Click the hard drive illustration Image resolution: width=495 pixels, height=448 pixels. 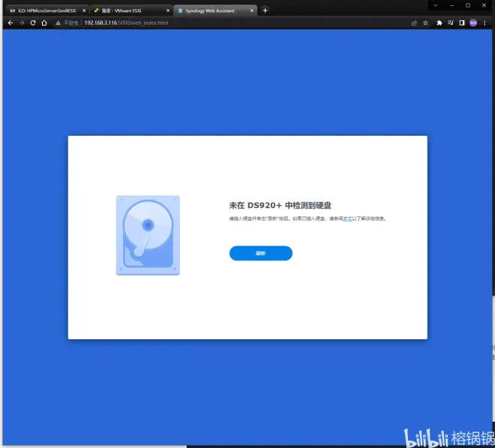click(x=148, y=235)
